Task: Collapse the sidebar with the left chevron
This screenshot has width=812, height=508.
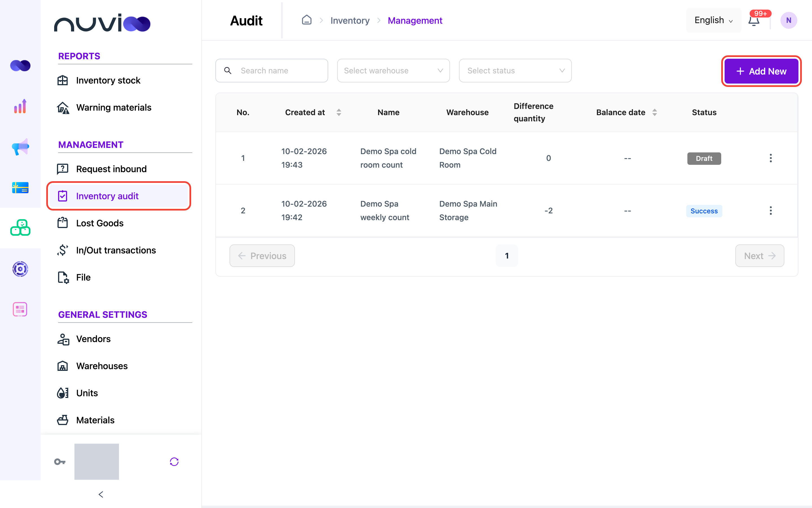Action: click(x=101, y=494)
